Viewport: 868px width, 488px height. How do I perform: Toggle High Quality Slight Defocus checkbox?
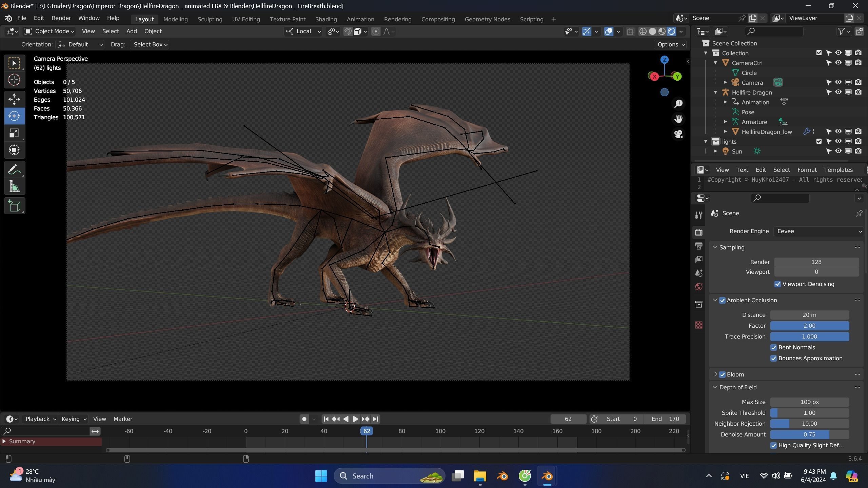coord(774,446)
